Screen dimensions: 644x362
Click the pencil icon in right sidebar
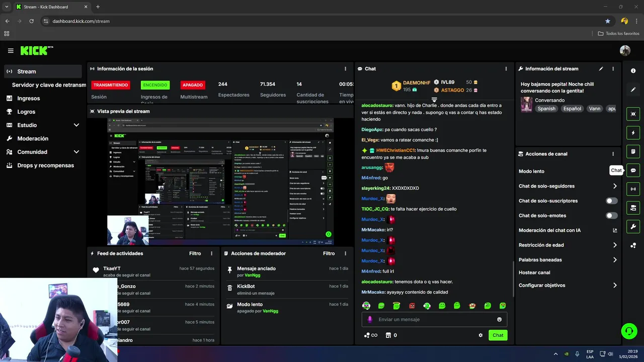(633, 89)
